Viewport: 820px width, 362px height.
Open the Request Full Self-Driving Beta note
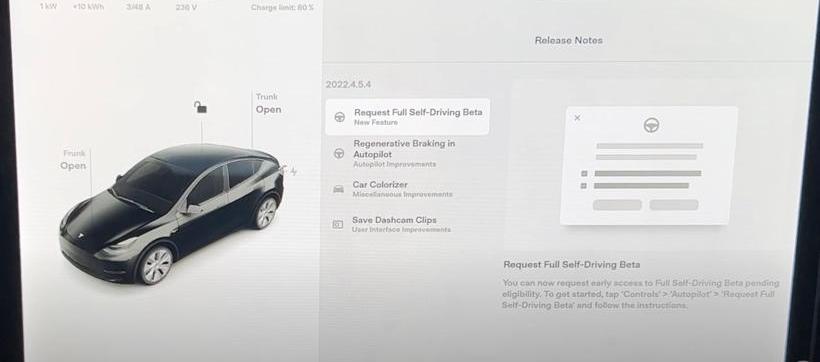pyautogui.click(x=408, y=117)
